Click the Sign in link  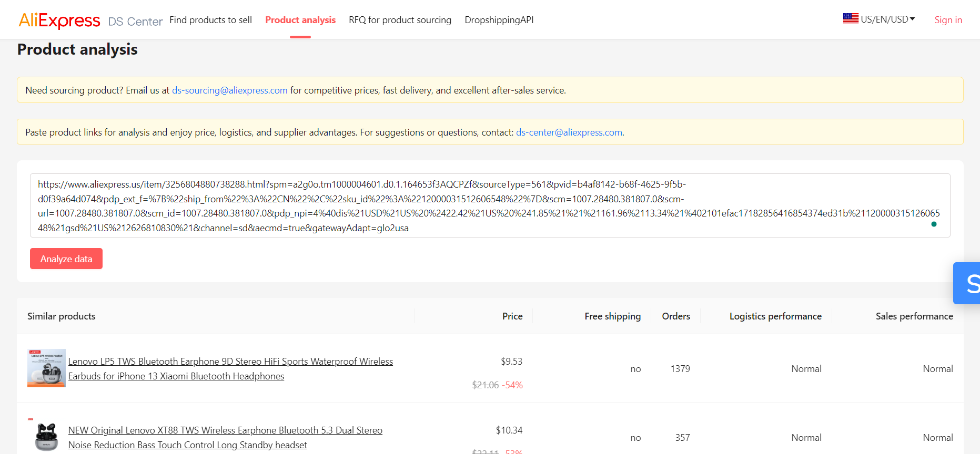pos(948,20)
